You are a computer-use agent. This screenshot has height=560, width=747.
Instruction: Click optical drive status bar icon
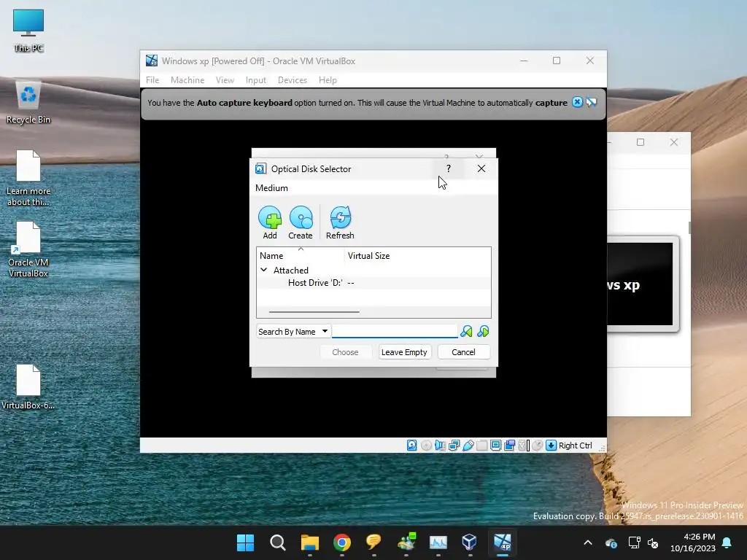click(x=426, y=446)
